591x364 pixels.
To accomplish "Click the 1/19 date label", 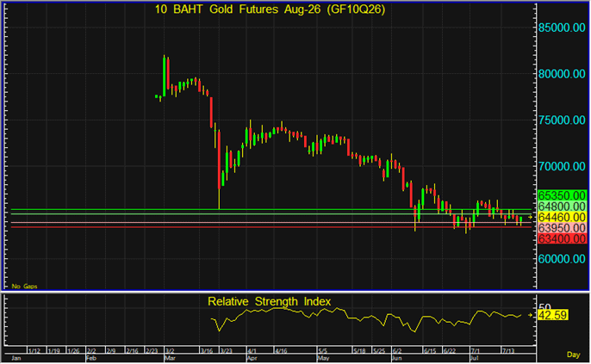I will click(53, 351).
